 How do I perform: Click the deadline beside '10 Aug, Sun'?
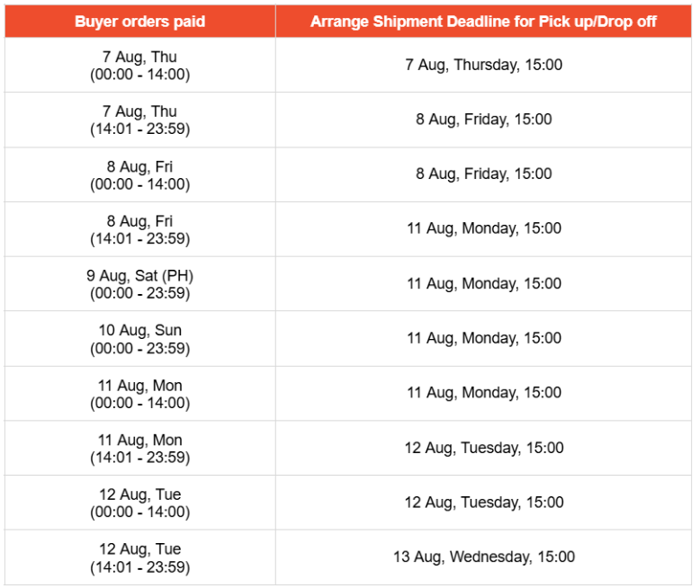tap(483, 339)
